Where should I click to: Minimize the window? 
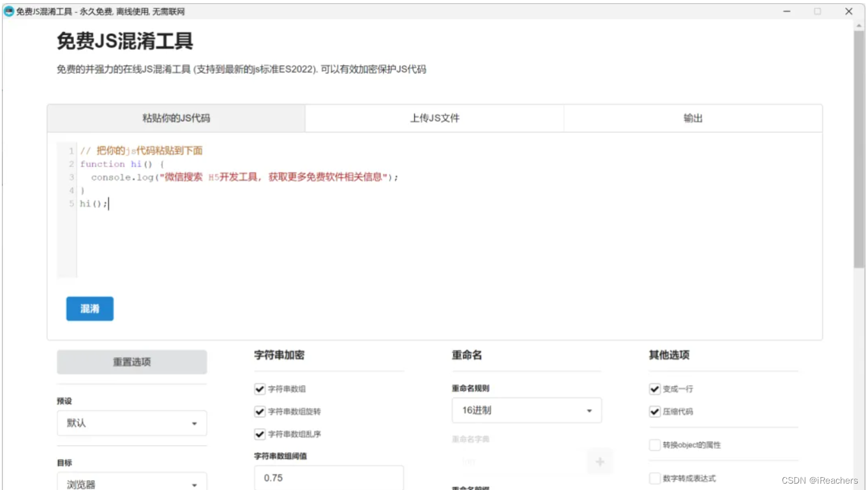[787, 11]
